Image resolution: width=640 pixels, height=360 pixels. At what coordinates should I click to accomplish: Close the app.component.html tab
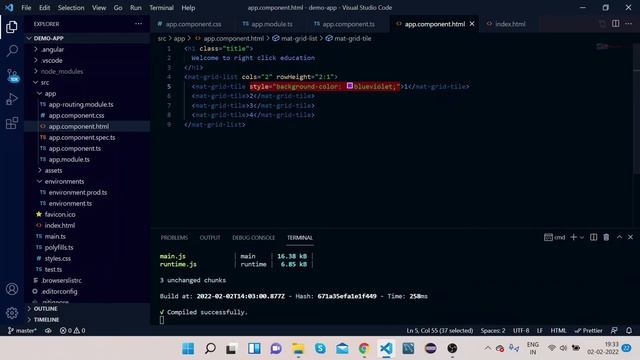[x=472, y=24]
